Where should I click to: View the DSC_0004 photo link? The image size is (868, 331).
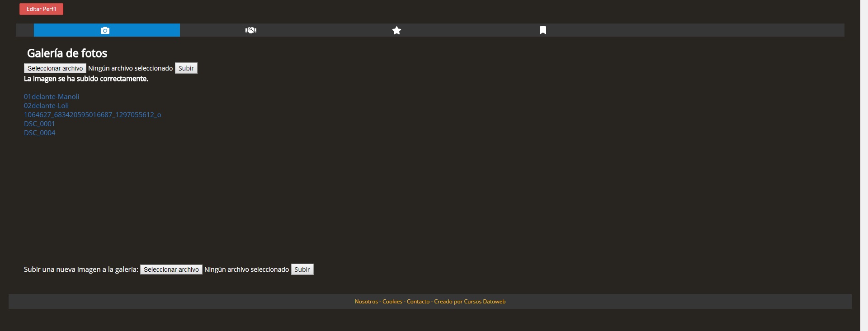click(x=39, y=133)
